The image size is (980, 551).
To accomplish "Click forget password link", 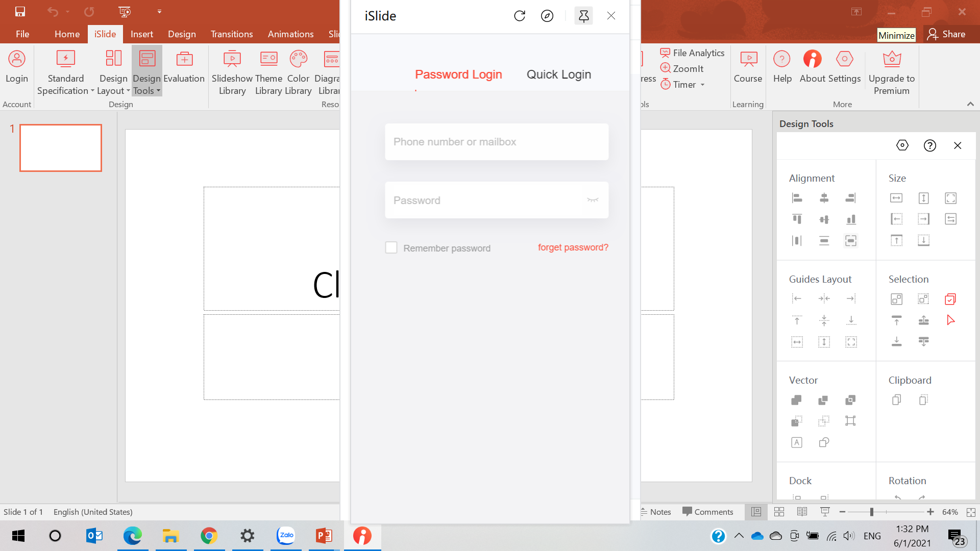I will pyautogui.click(x=573, y=247).
